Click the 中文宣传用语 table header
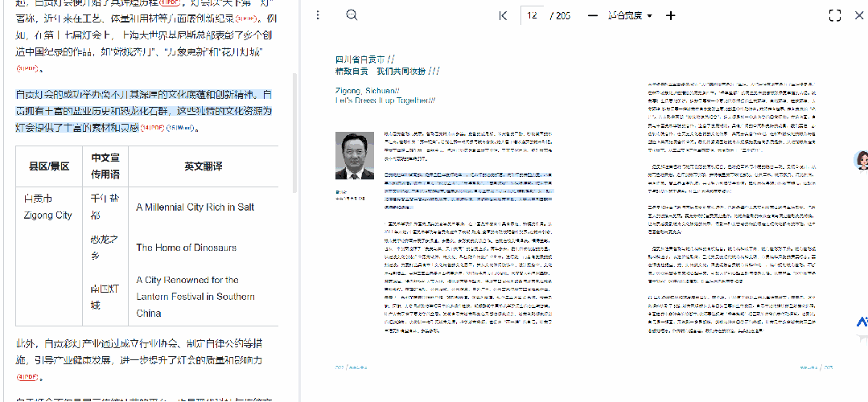868x402 pixels. [105, 166]
